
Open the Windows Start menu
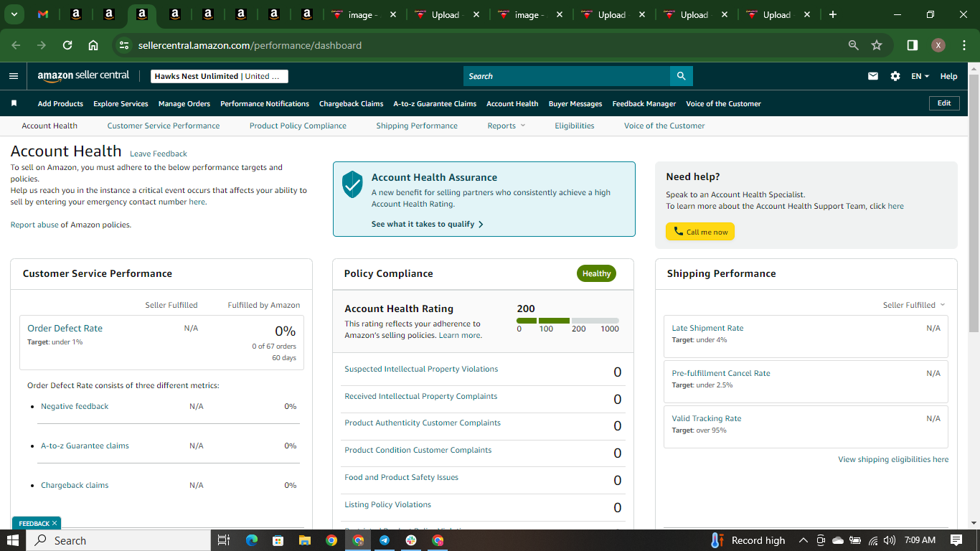click(13, 540)
